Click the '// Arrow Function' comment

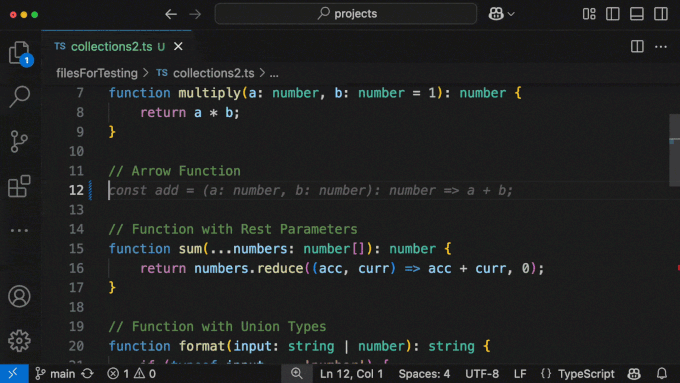click(x=174, y=171)
